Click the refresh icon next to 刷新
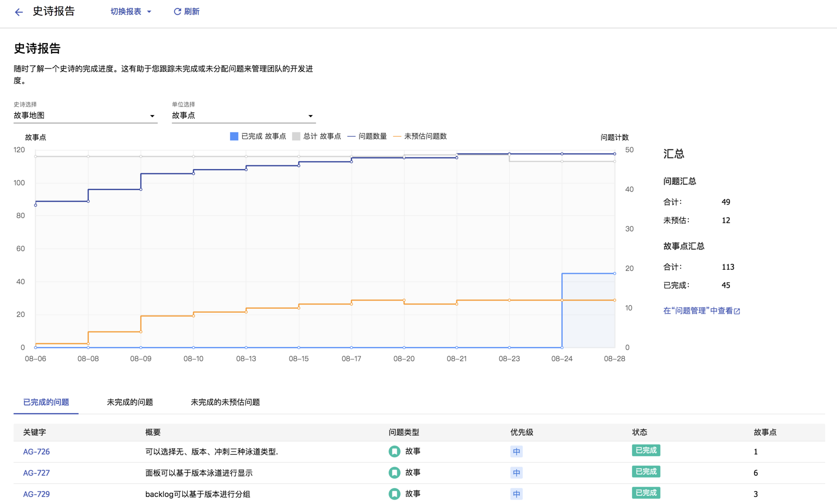 pyautogui.click(x=177, y=12)
